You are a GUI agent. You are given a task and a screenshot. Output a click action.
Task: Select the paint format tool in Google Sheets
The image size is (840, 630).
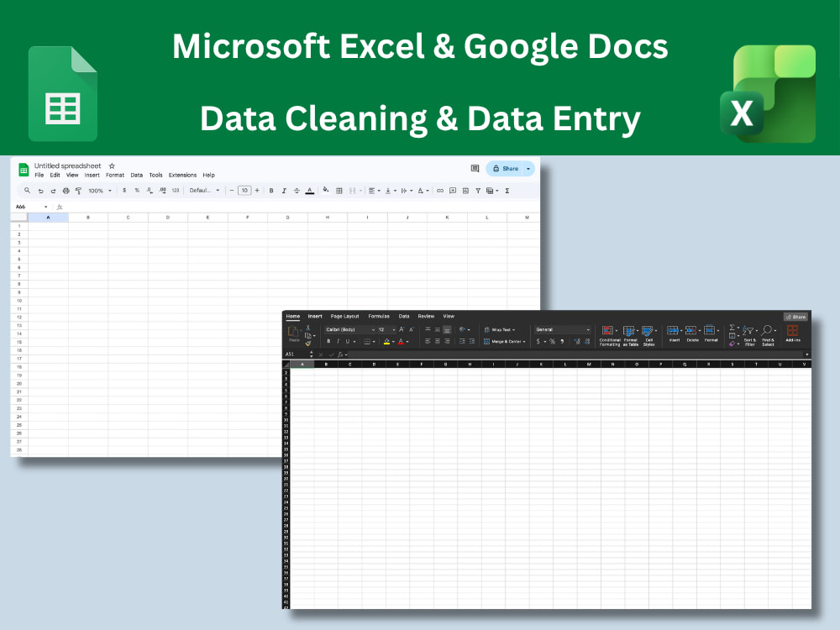pos(79,191)
